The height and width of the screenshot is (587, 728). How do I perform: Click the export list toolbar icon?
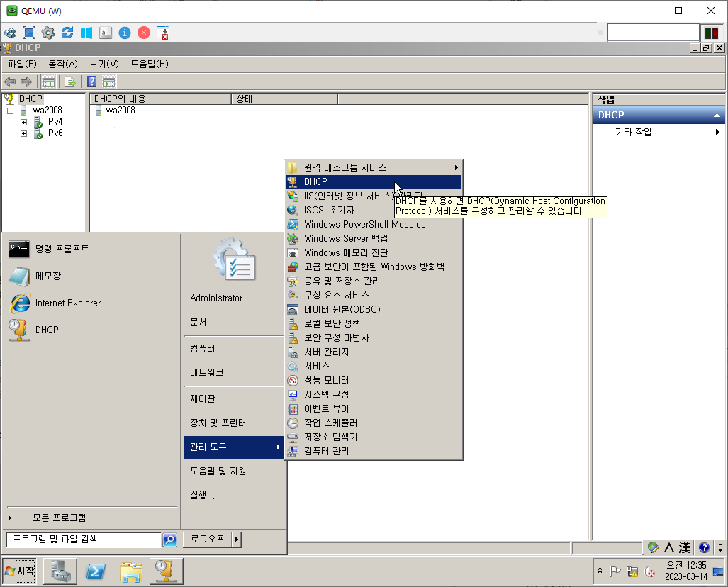pos(70,82)
